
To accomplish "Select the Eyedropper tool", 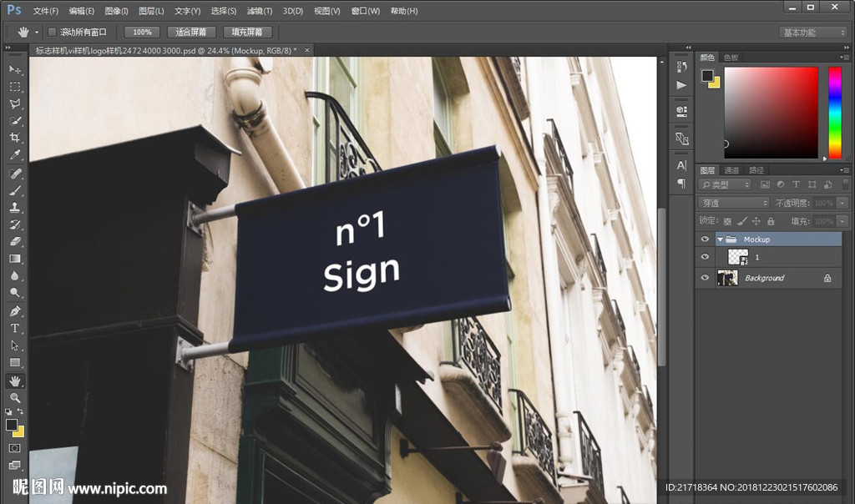I will tap(15, 154).
